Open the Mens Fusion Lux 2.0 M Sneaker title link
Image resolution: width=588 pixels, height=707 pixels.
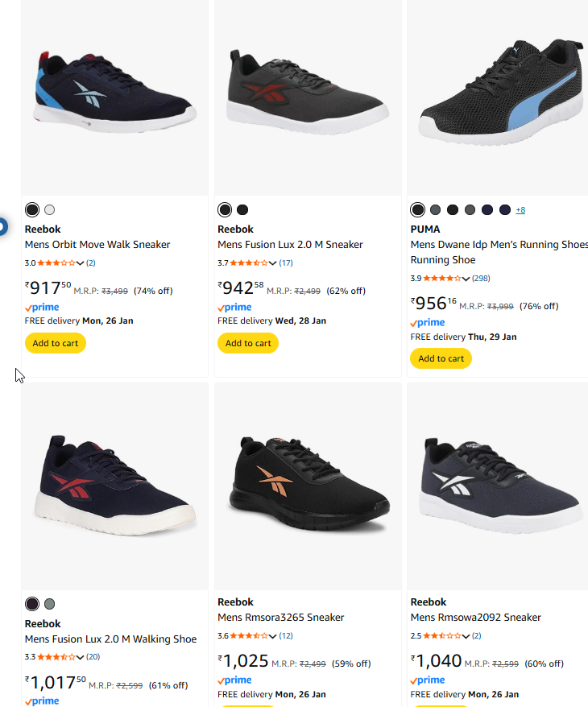coord(290,245)
